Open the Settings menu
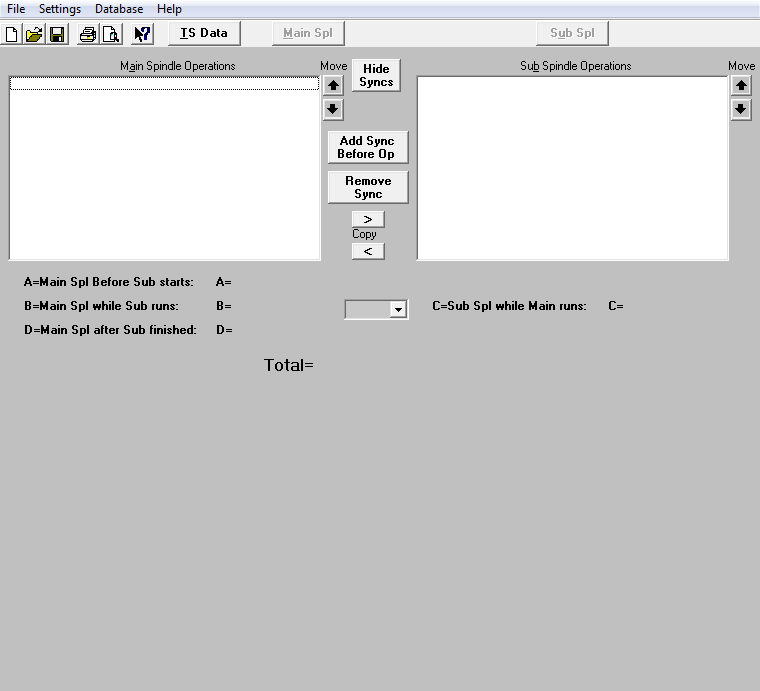The width and height of the screenshot is (760, 691). click(60, 9)
